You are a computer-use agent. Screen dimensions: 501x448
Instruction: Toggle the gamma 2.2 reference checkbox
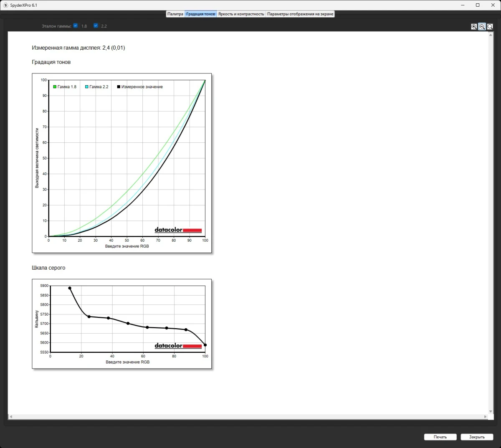pyautogui.click(x=96, y=25)
